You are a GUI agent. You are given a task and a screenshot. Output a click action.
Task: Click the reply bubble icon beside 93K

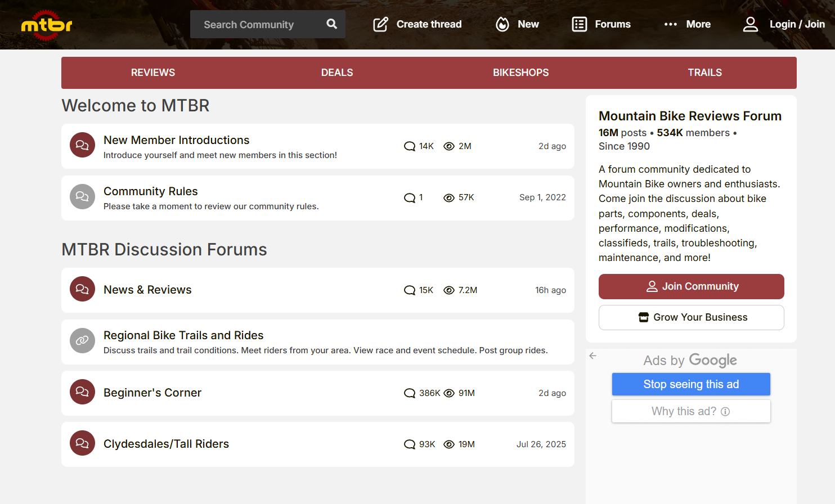[410, 444]
